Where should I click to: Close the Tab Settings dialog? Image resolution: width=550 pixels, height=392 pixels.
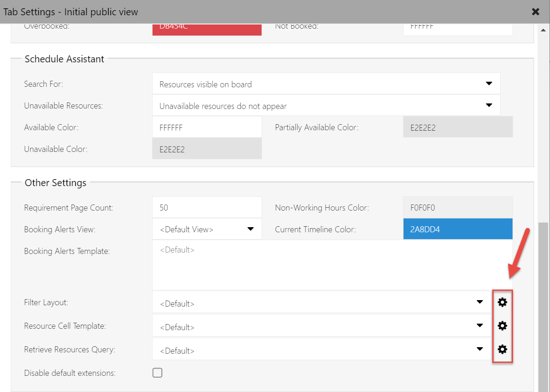click(x=535, y=12)
